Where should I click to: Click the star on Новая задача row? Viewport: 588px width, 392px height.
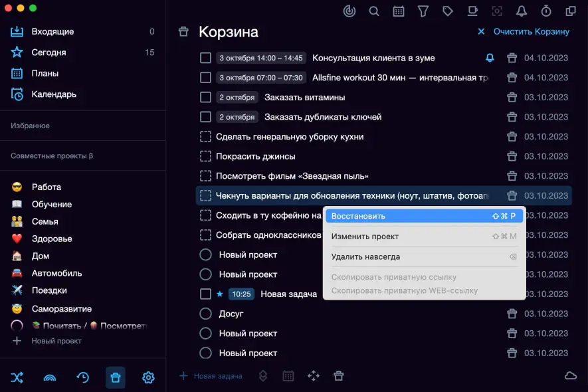point(220,294)
